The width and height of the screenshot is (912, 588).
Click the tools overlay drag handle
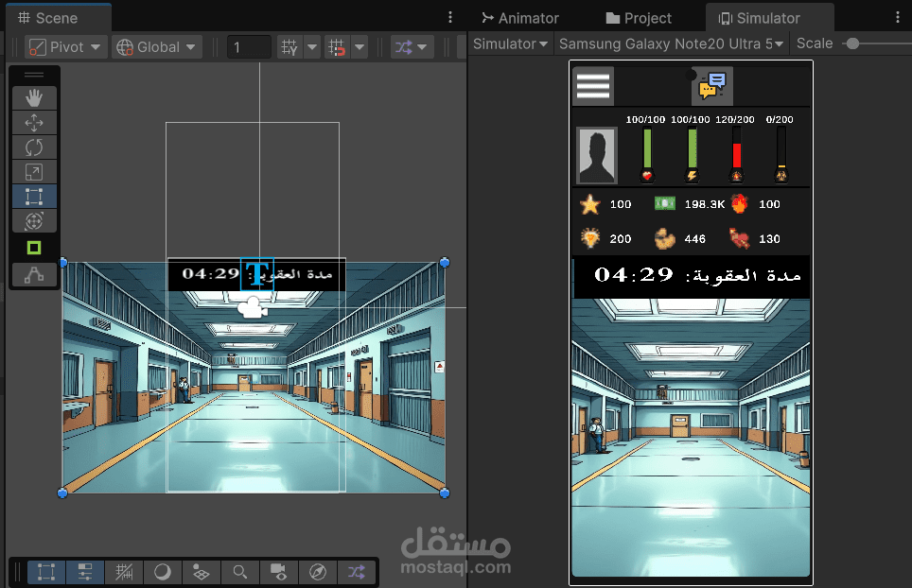coord(34,75)
